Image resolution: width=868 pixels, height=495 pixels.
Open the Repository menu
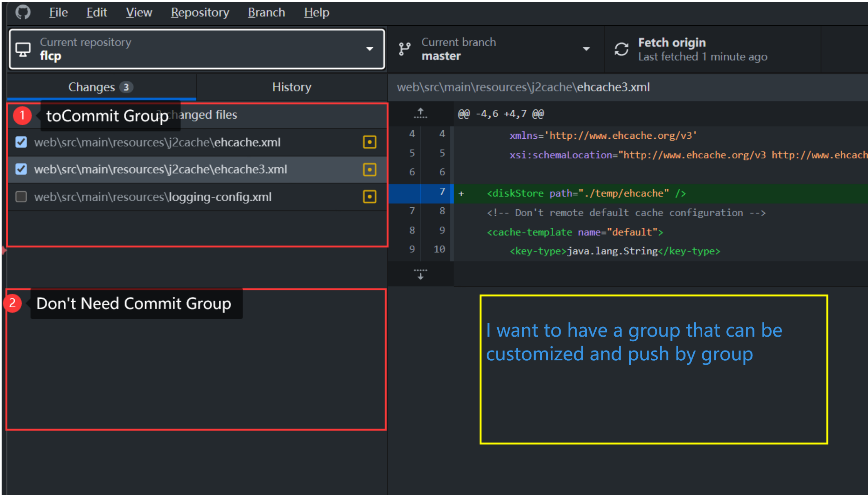(x=200, y=13)
